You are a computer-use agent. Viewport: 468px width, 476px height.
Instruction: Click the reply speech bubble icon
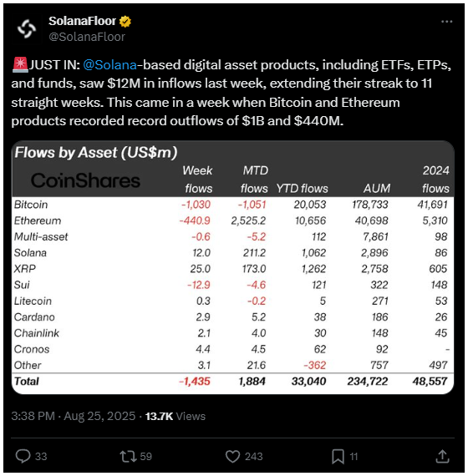tap(23, 456)
